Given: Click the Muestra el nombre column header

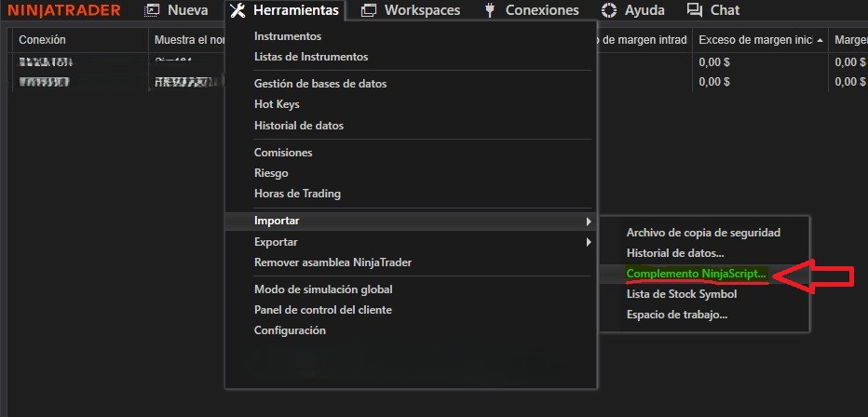Looking at the screenshot, I should [188, 40].
